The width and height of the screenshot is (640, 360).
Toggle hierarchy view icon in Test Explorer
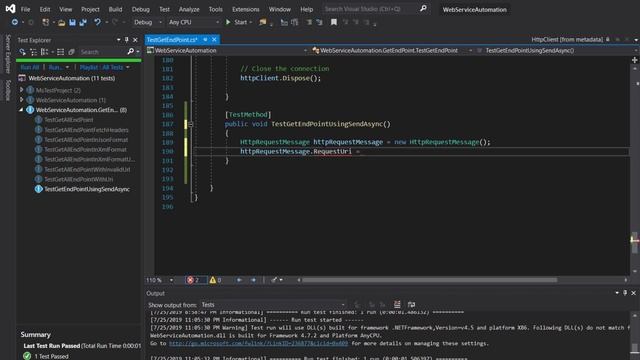[x=33, y=52]
